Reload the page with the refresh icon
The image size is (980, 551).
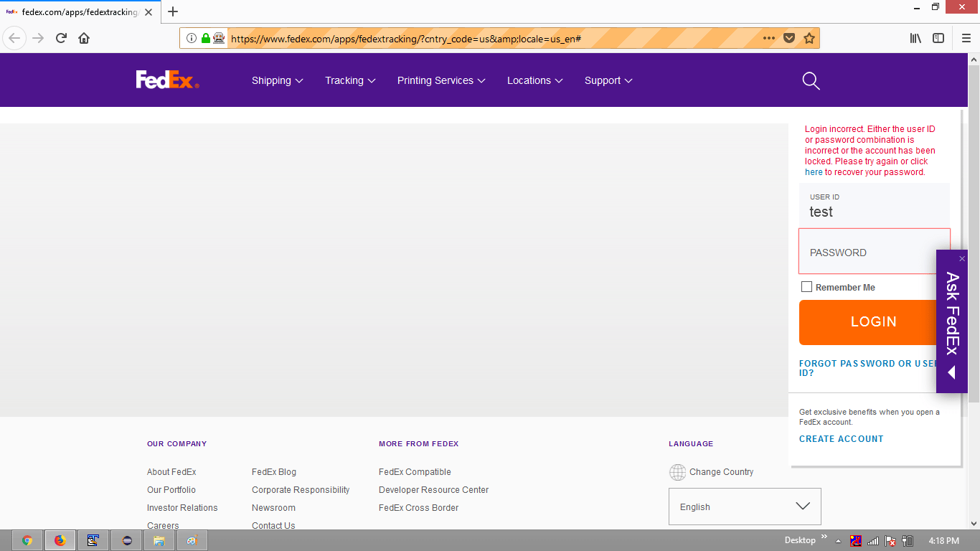61,38
